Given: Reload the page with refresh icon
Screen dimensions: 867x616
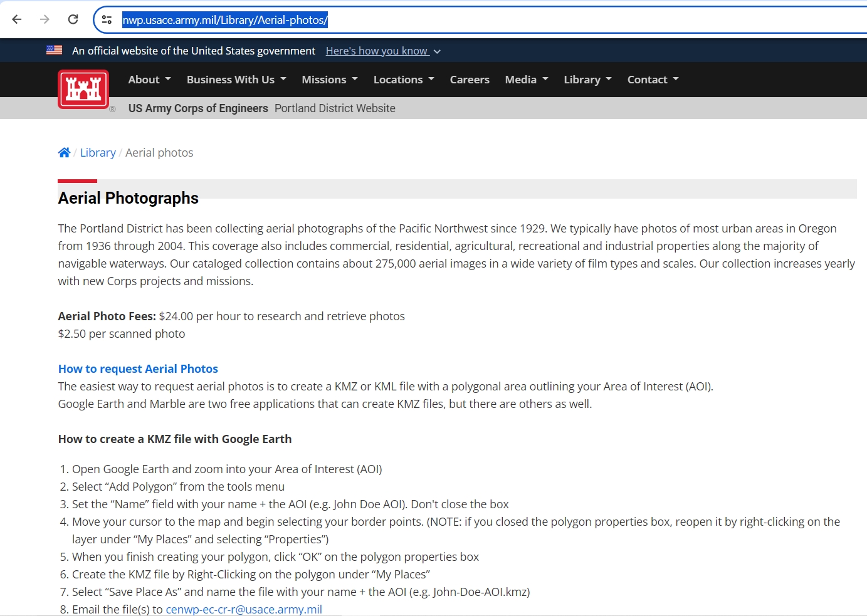Looking at the screenshot, I should pyautogui.click(x=73, y=19).
